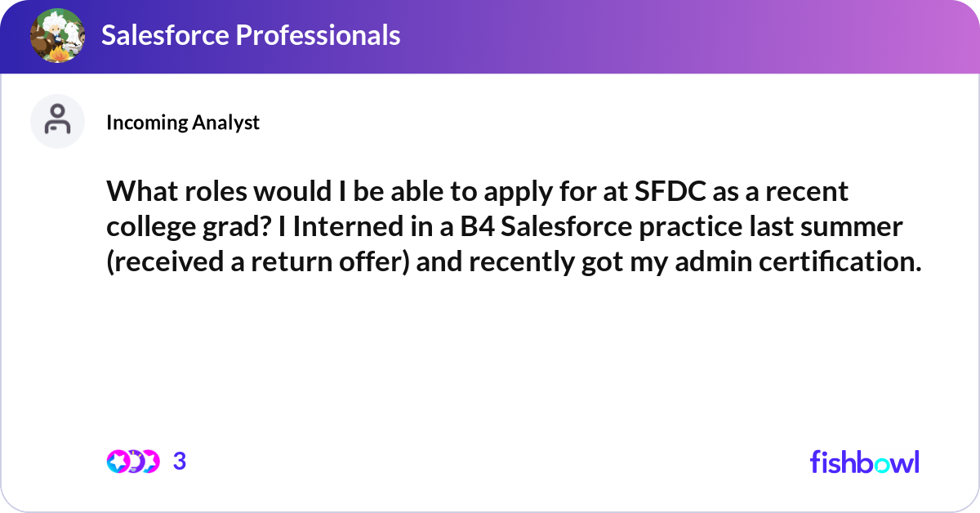Expand the Incoming Analyst profile preview
This screenshot has height=513, width=980.
tap(182, 123)
